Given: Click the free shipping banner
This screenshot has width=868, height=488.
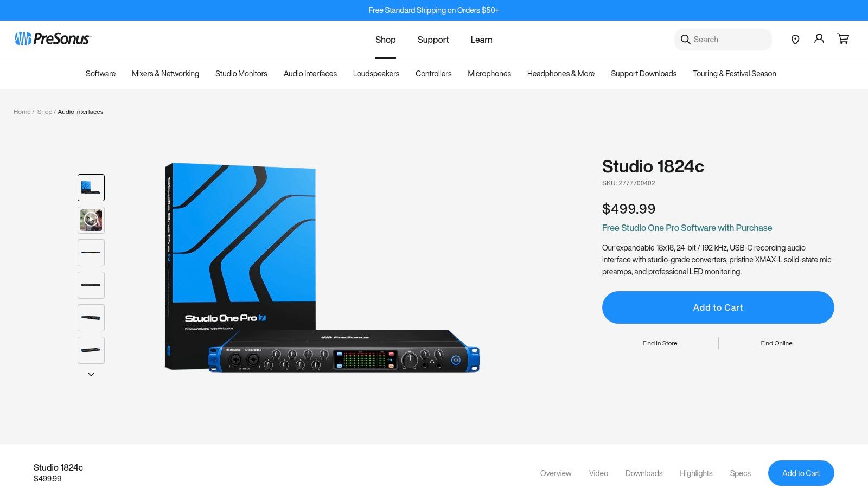Looking at the screenshot, I should (434, 10).
